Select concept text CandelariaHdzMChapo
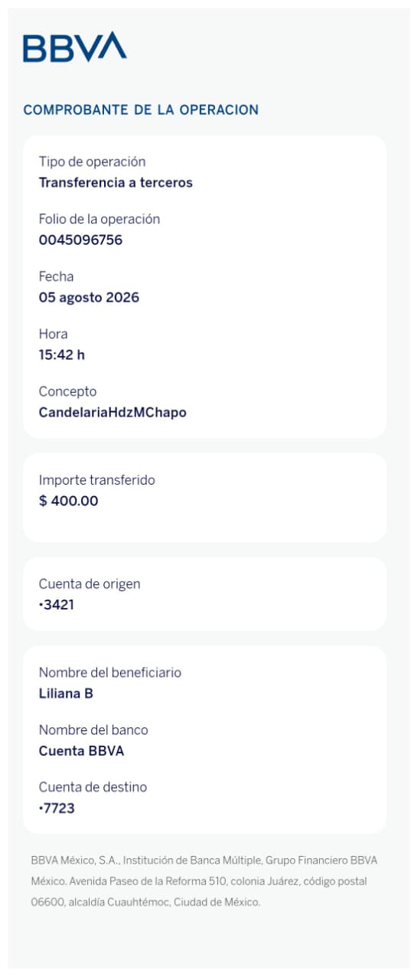 tap(113, 413)
